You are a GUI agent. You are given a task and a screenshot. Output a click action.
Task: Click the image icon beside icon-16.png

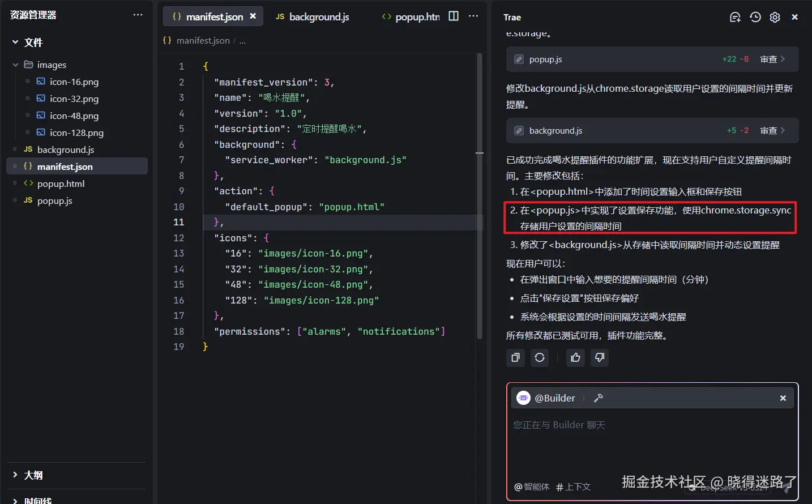[41, 82]
